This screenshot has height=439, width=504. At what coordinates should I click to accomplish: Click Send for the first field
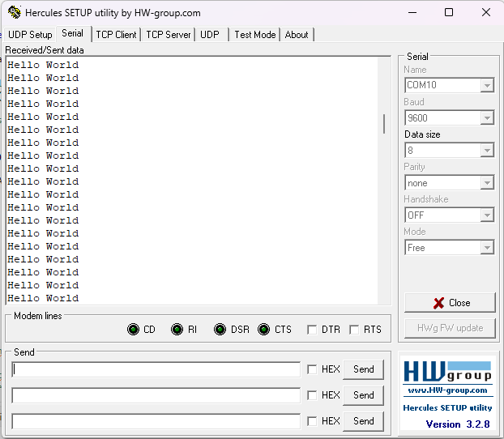click(x=364, y=369)
